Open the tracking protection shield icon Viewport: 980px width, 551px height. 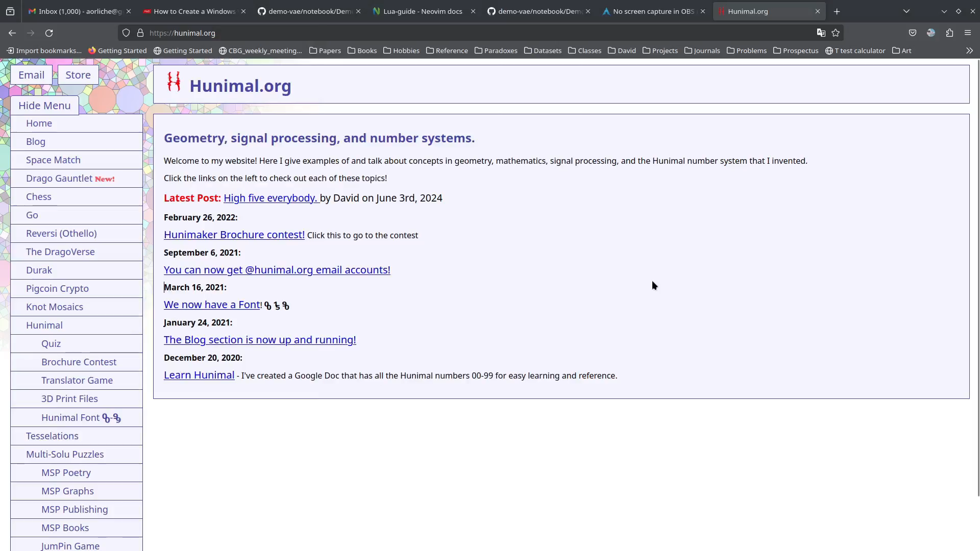tap(126, 33)
